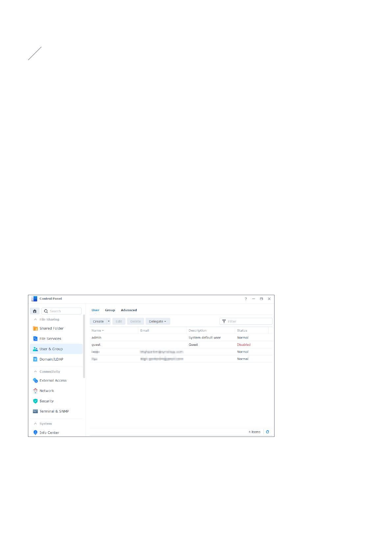Screen dimensions: 392x554
Task: Collapse the Connectivity section
Action: pyautogui.click(x=36, y=372)
